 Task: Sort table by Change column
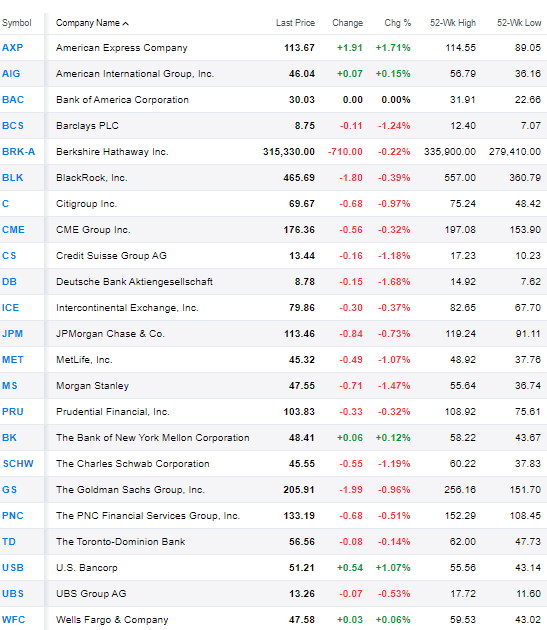[x=347, y=23]
